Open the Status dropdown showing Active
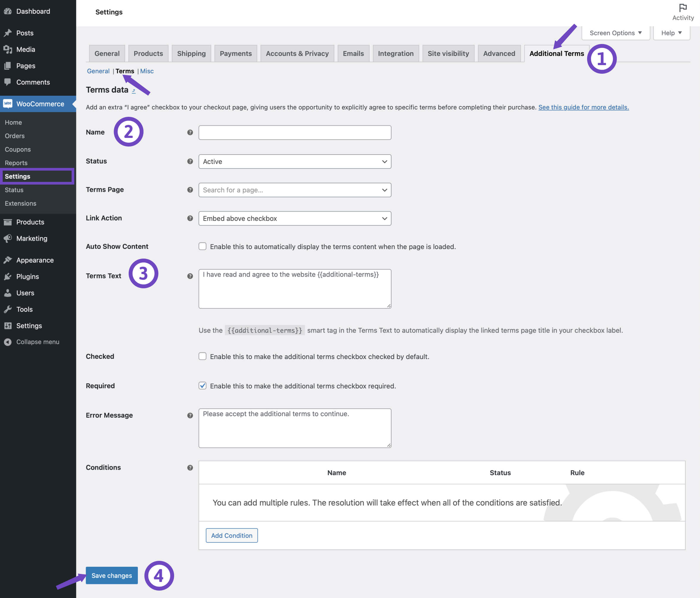Screen dimensions: 700x598 pyautogui.click(x=294, y=162)
